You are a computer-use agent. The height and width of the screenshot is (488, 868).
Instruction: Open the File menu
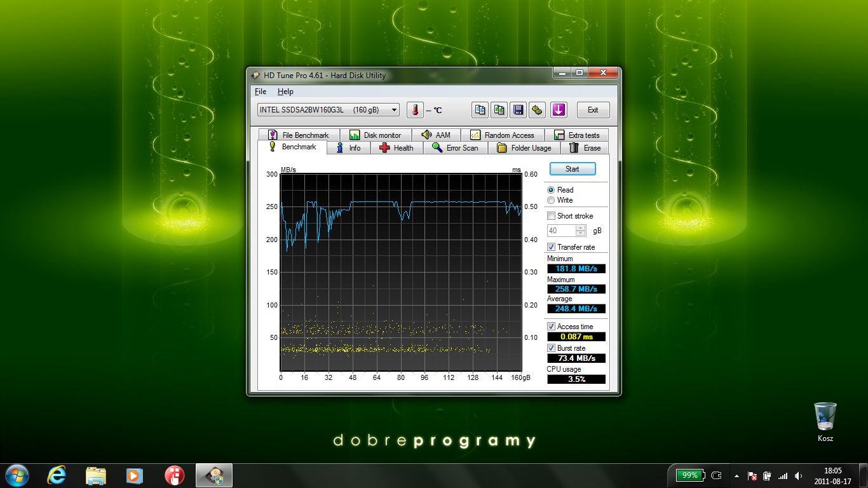coord(261,91)
